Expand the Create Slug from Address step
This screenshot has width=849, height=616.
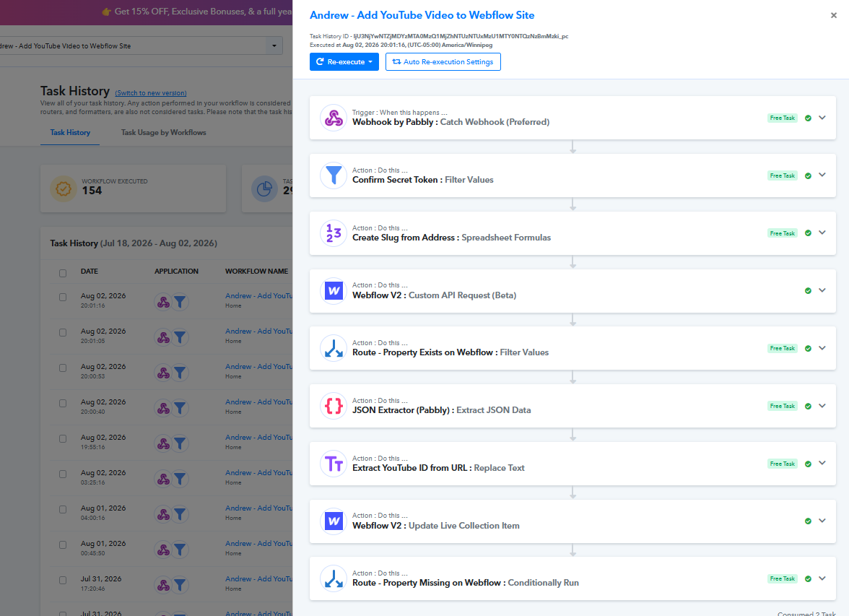coord(822,233)
